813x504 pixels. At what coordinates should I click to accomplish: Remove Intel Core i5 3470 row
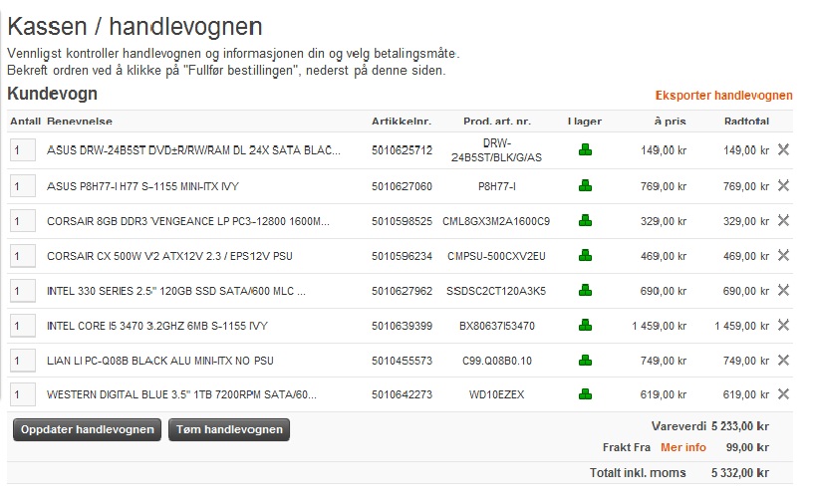coord(783,325)
